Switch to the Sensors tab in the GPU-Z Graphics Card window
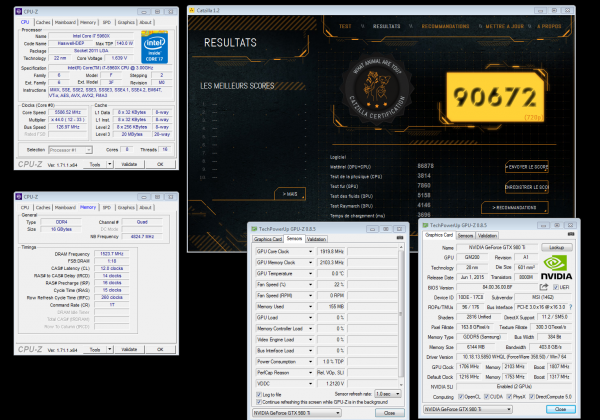Screen dimensions: 600x420 (x=465, y=236)
